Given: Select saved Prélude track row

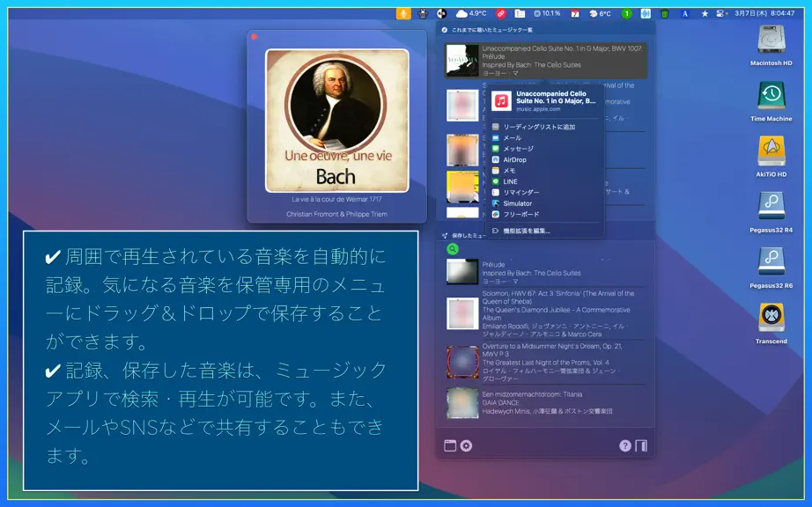Looking at the screenshot, I should [x=546, y=272].
